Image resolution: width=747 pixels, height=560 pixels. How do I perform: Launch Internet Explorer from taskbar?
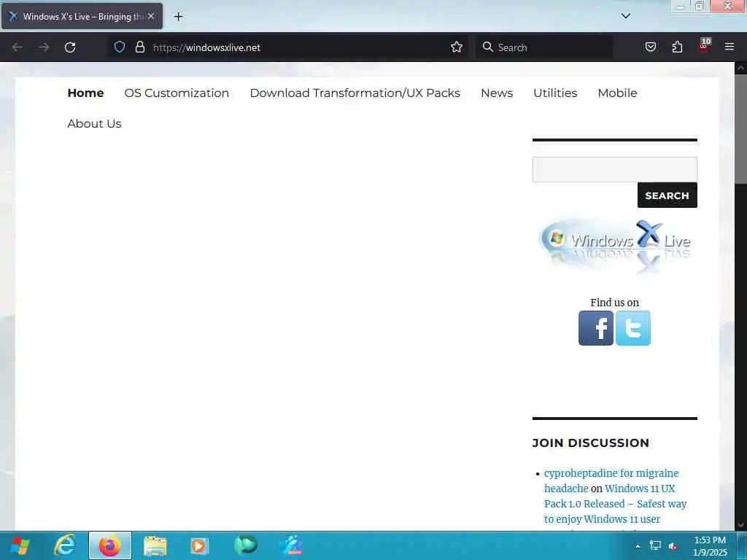pos(65,545)
